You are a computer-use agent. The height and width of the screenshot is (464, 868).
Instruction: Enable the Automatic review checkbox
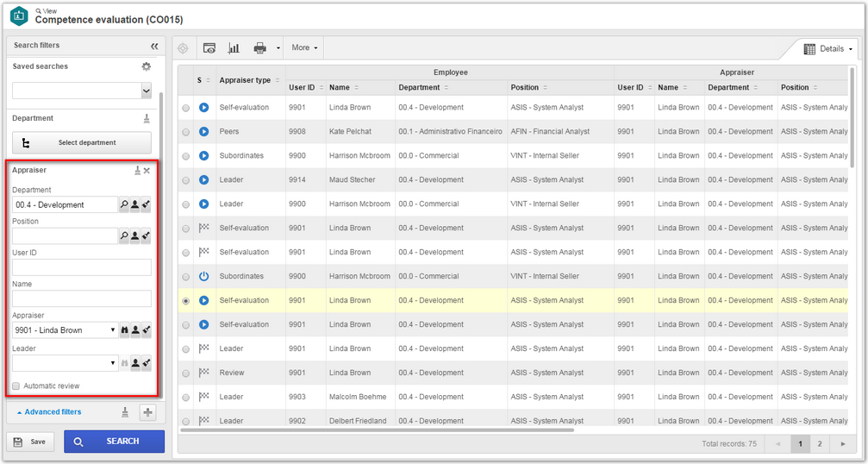16,386
